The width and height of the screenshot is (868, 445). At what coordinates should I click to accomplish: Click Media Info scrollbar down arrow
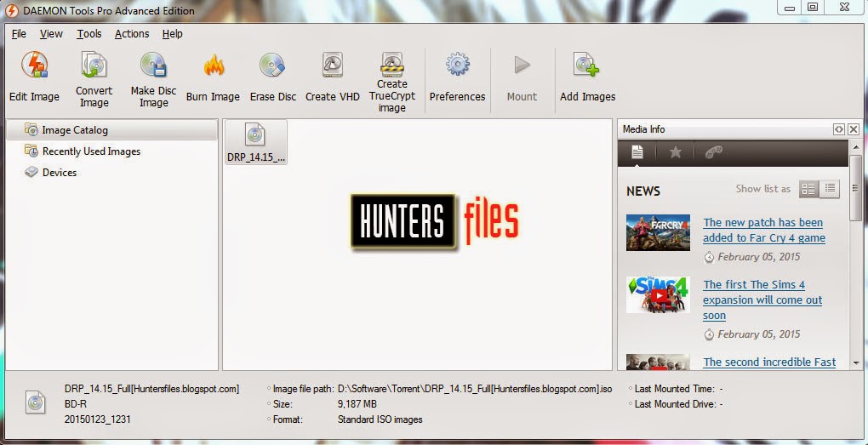[856, 363]
